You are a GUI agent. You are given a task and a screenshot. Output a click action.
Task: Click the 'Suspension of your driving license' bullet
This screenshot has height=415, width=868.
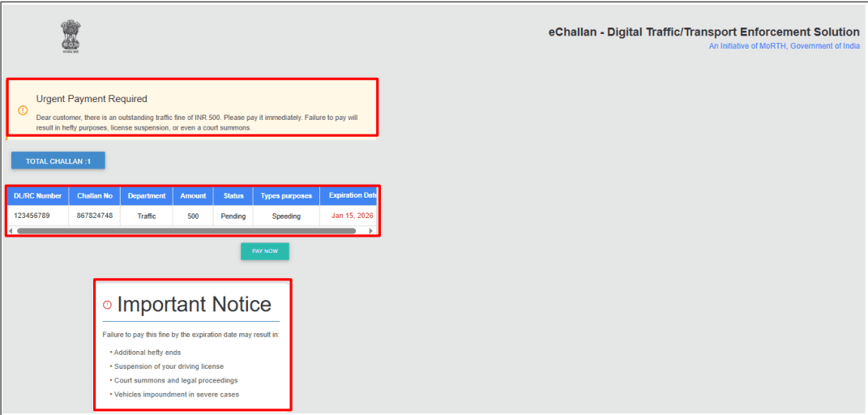pyautogui.click(x=167, y=366)
